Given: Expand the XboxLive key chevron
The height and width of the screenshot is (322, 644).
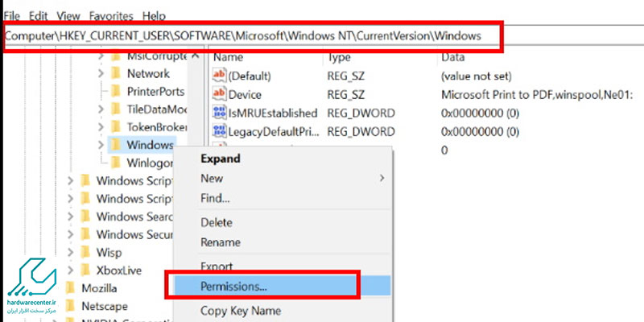Looking at the screenshot, I should [71, 270].
